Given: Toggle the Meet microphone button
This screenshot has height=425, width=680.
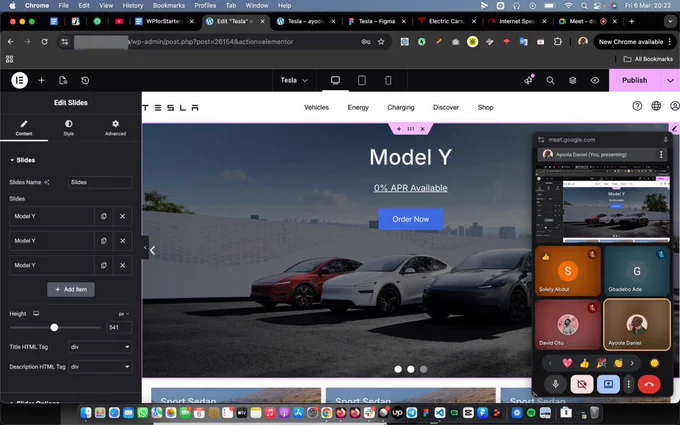Looking at the screenshot, I should point(555,384).
